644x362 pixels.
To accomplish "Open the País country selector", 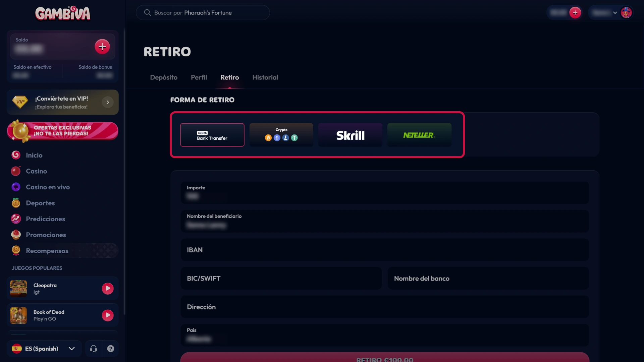I will click(x=385, y=335).
